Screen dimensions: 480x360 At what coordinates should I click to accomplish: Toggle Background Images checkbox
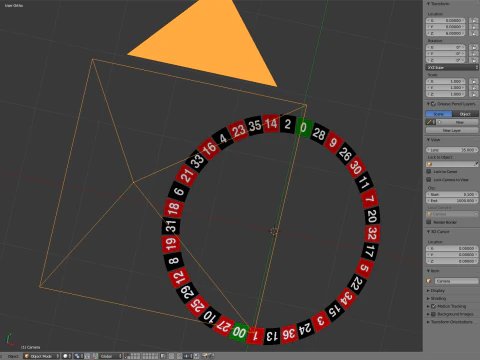(433, 314)
